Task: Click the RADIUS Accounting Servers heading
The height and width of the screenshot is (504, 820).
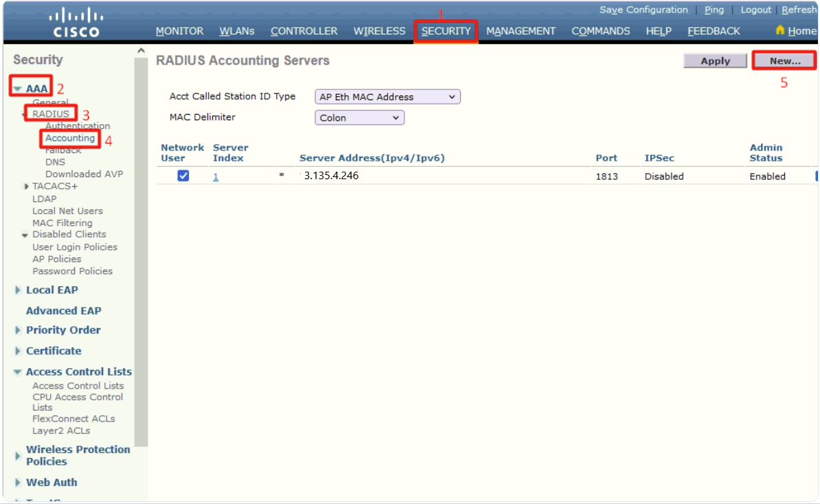Action: click(242, 60)
